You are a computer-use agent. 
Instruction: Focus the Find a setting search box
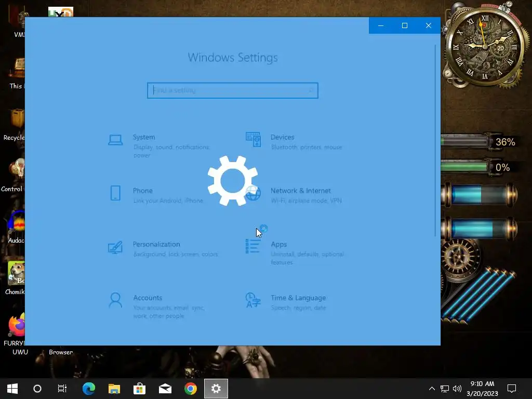(233, 90)
